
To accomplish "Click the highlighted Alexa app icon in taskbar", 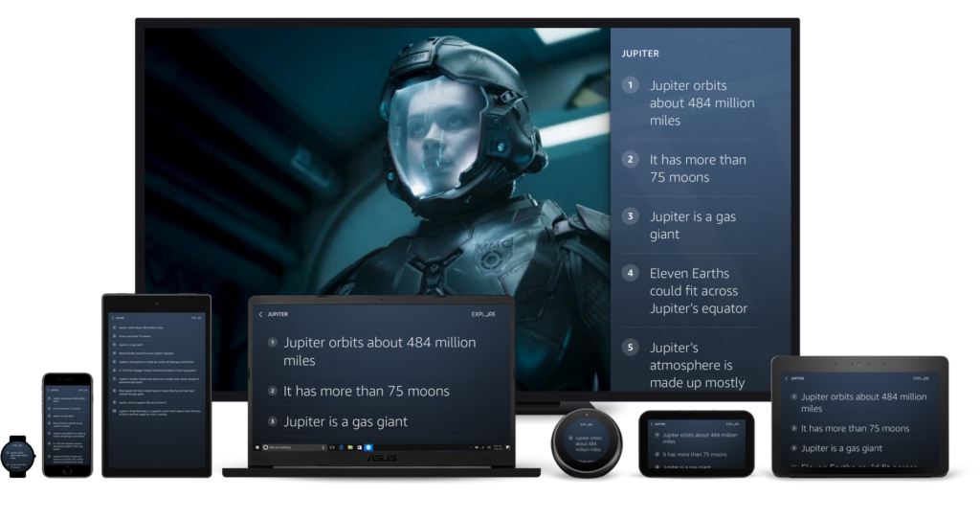I will pos(368,447).
